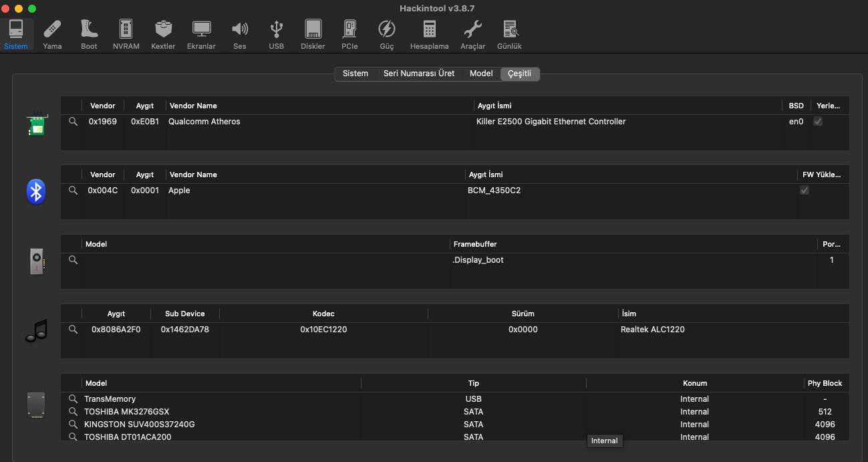Viewport: 868px width, 462px height.
Task: Switch to the Model tab
Action: [481, 74]
